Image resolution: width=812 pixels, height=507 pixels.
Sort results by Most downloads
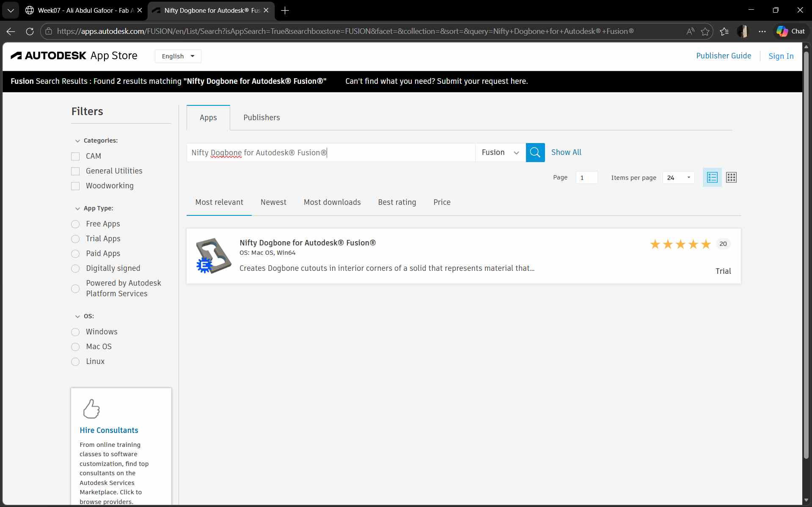(x=332, y=202)
